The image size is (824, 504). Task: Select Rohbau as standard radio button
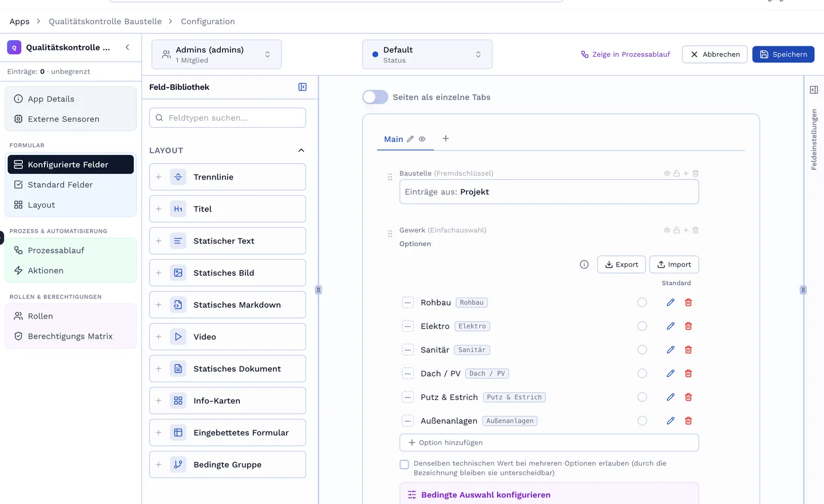(642, 302)
